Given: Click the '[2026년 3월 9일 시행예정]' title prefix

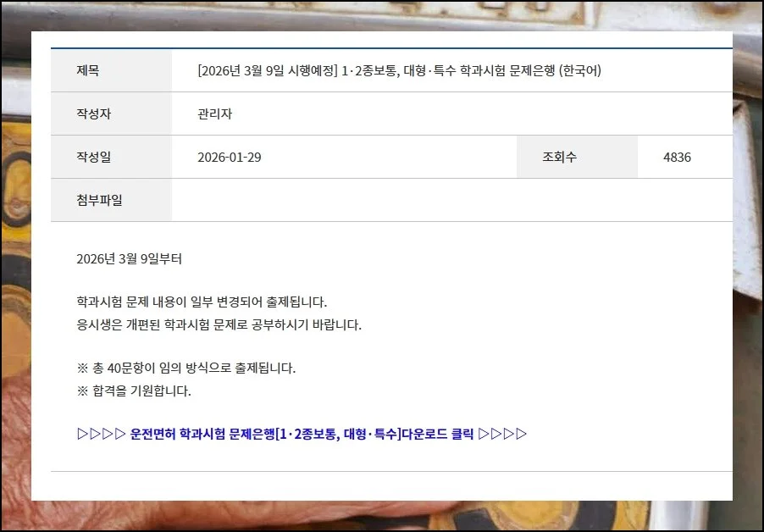Looking at the screenshot, I should pyautogui.click(x=267, y=71).
